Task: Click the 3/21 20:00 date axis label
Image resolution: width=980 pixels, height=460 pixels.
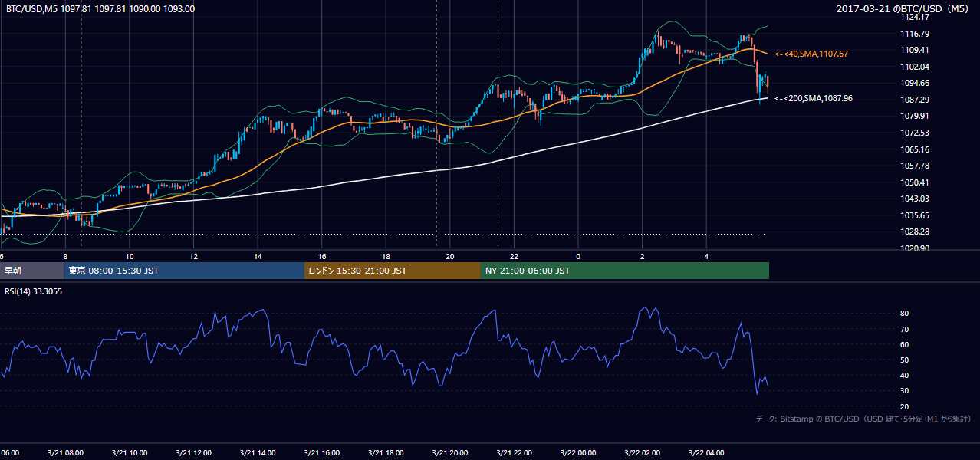Action: click(x=450, y=453)
